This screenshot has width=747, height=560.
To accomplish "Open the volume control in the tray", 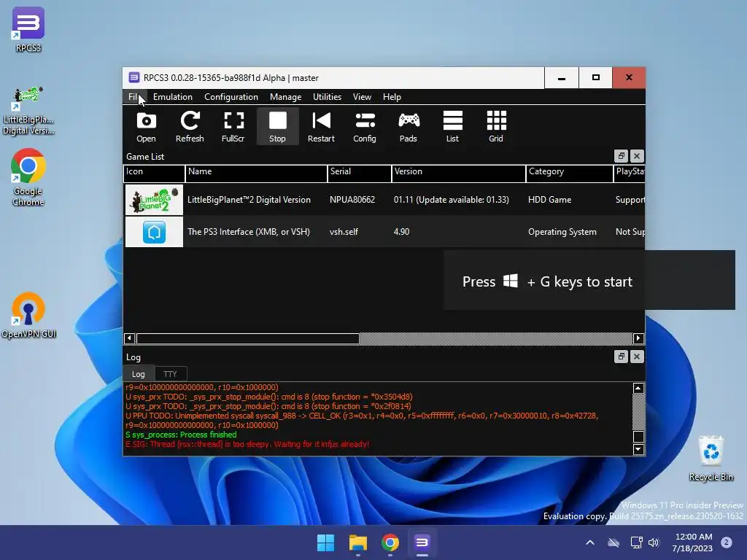I will tap(654, 542).
